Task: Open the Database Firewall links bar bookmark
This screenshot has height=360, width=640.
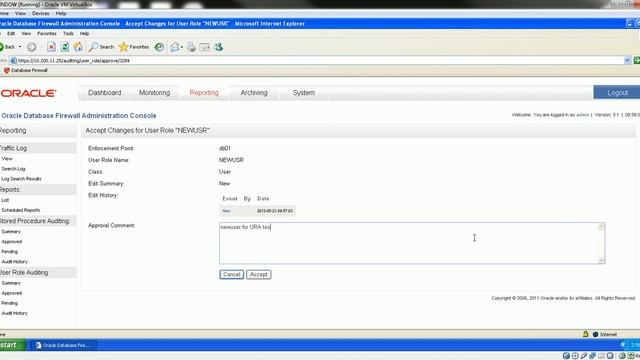Action: 25,70
